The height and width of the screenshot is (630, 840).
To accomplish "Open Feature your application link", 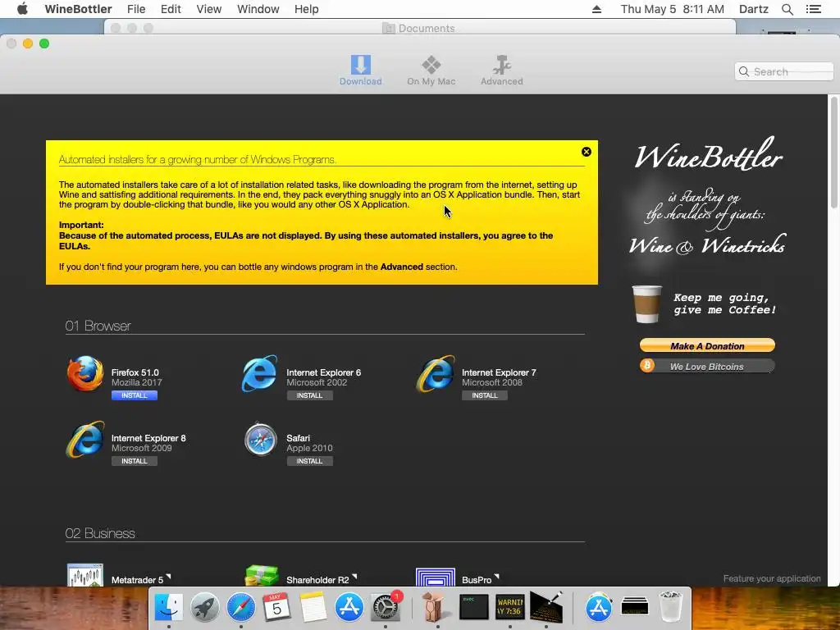I will click(771, 578).
